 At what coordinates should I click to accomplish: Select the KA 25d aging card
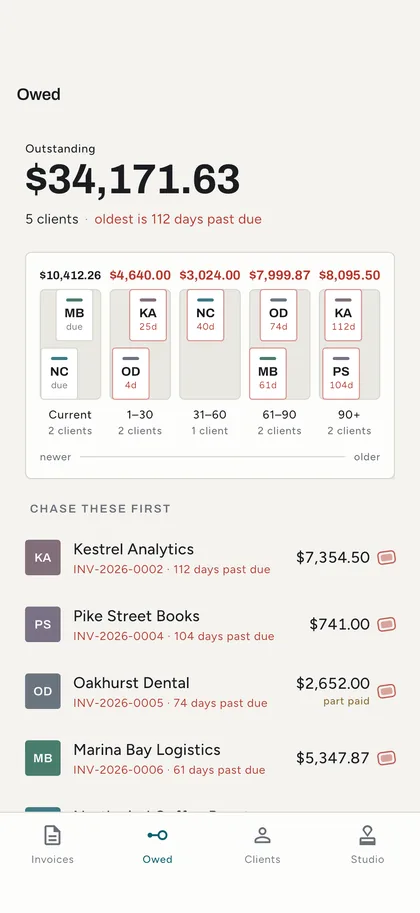tap(148, 315)
